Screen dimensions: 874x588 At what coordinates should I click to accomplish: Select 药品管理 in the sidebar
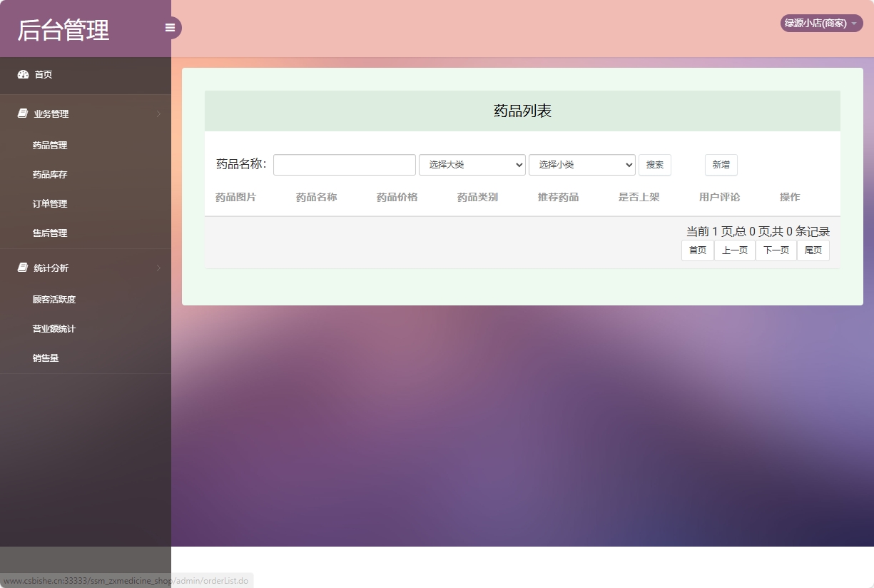point(49,145)
